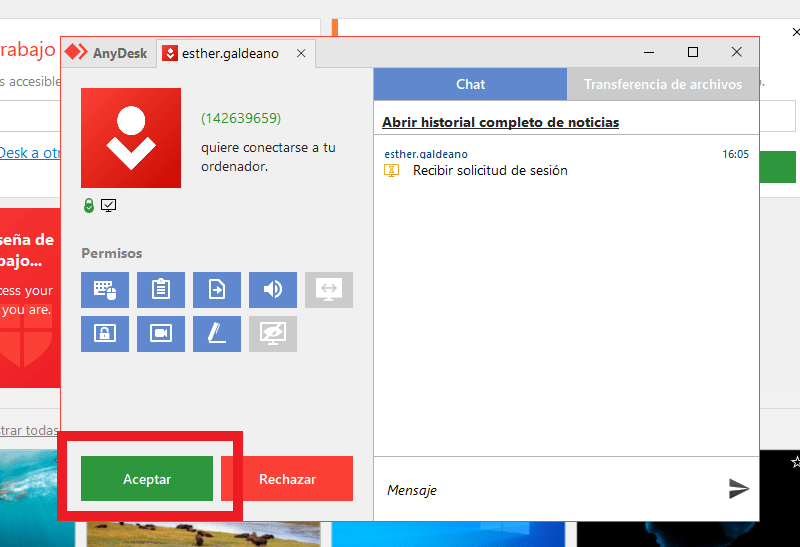Switch to the Chat tab

pos(470,84)
